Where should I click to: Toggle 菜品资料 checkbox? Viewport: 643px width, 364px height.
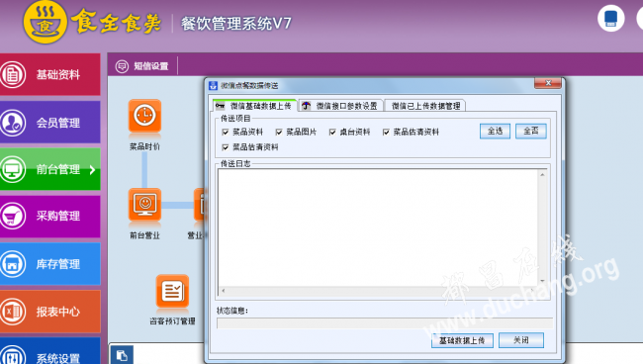click(x=226, y=132)
